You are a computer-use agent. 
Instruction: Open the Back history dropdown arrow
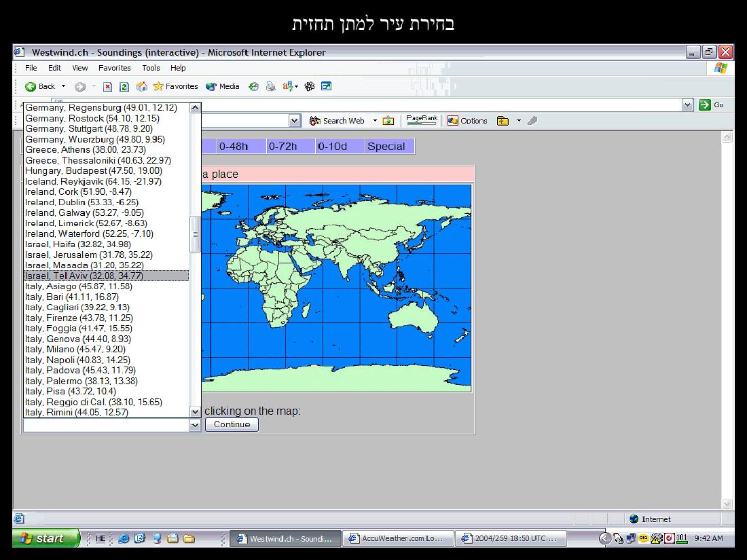tap(63, 87)
